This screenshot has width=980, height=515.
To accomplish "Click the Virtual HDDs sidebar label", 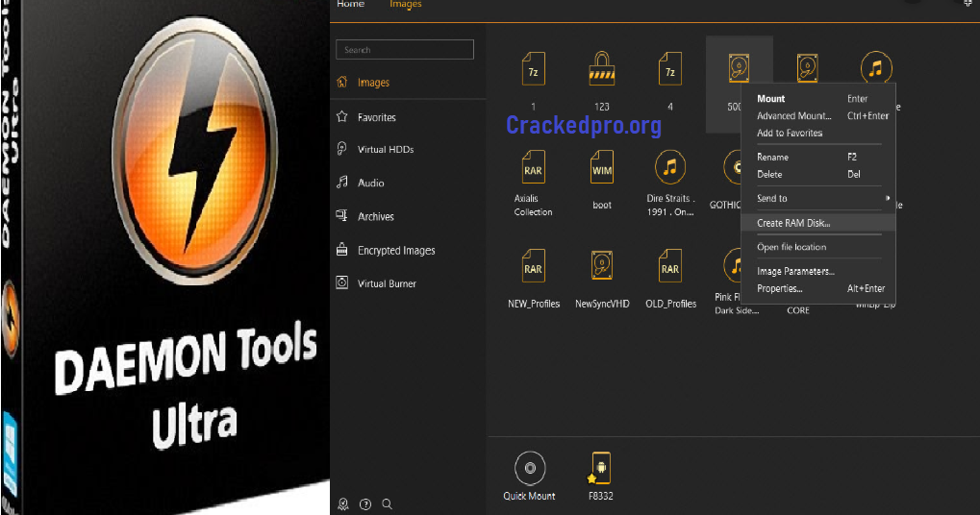I will click(385, 149).
